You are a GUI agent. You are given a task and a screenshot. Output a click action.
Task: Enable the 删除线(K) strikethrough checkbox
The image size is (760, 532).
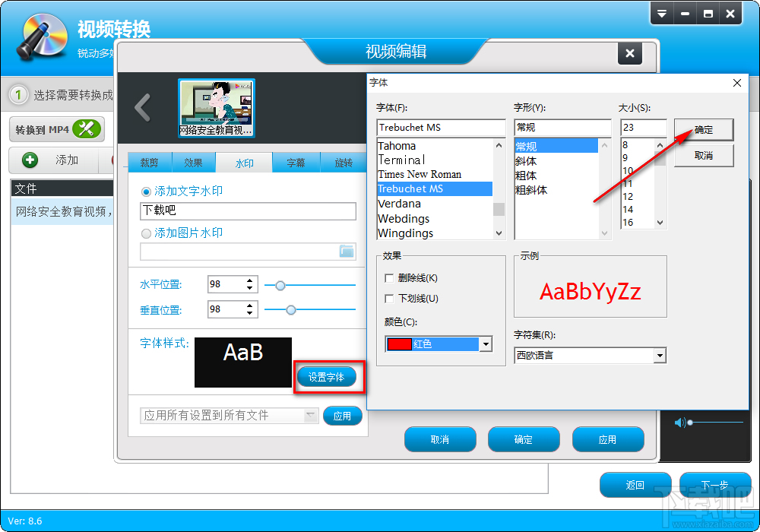coord(390,278)
